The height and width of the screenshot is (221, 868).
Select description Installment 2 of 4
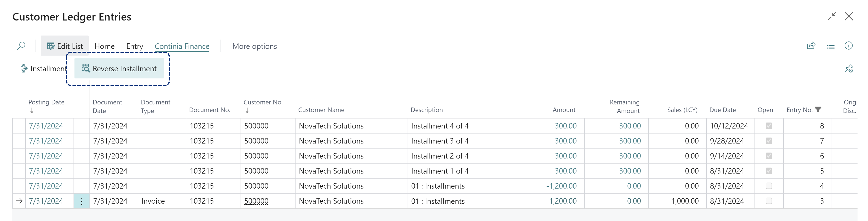pos(464,156)
